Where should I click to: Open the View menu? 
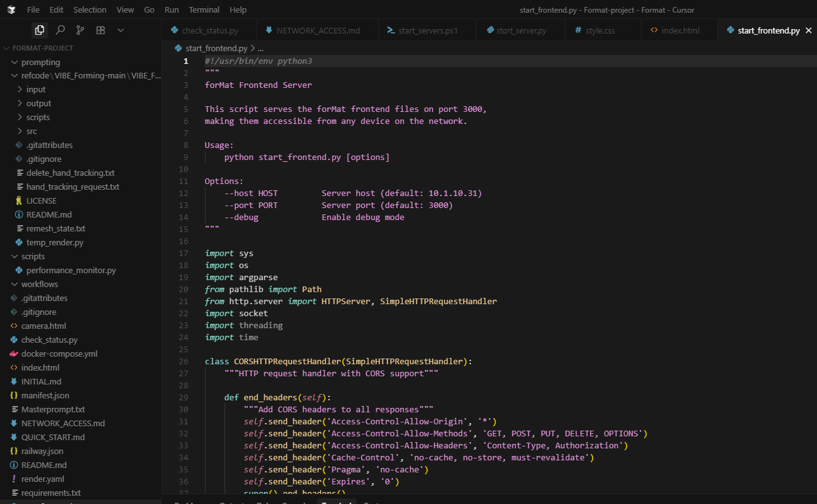pos(125,10)
